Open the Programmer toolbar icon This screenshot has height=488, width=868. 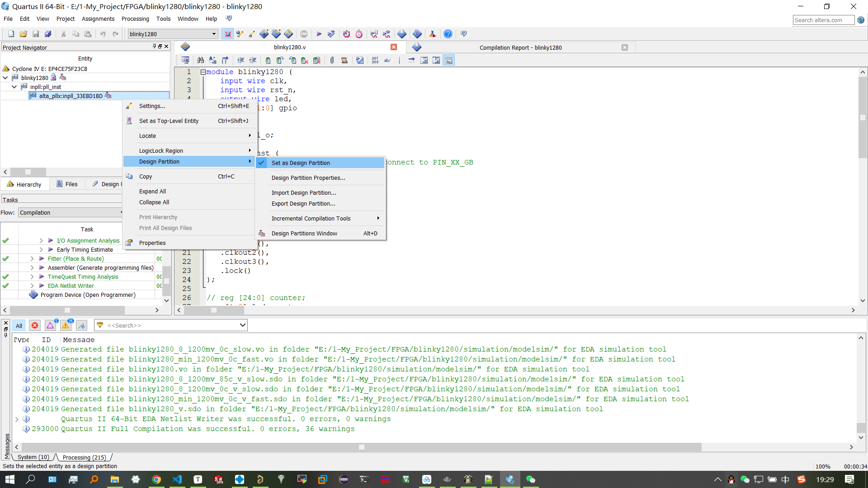[417, 34]
